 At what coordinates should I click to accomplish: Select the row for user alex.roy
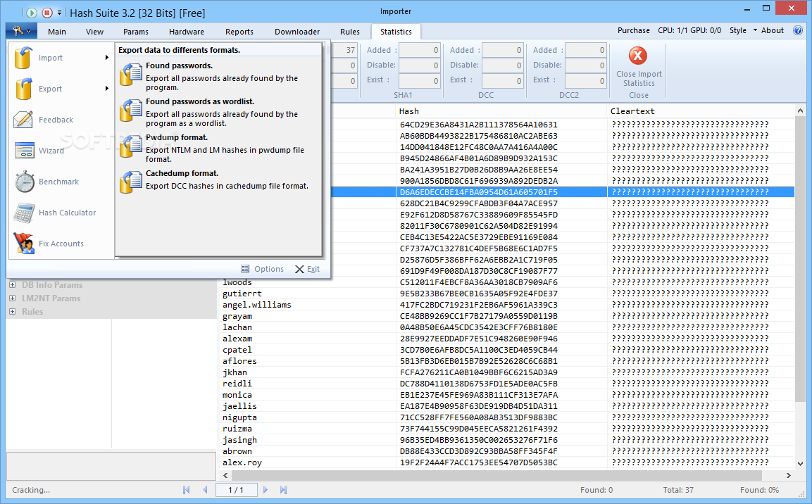click(506, 462)
